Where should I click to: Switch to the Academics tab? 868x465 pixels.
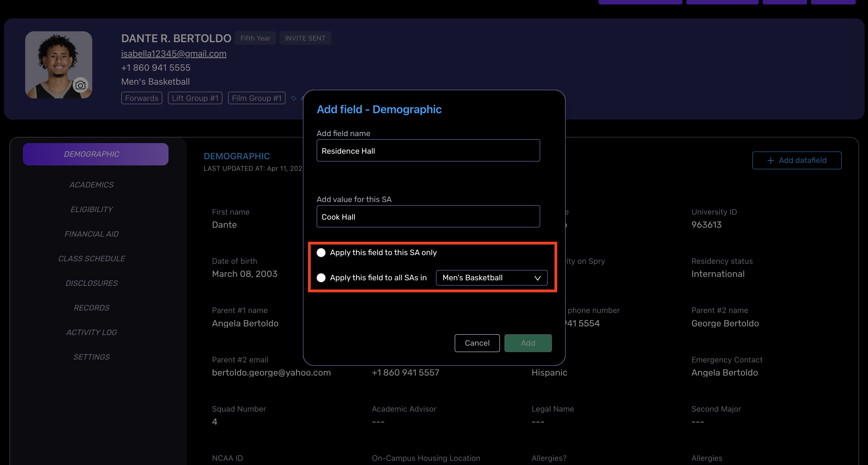click(x=92, y=185)
